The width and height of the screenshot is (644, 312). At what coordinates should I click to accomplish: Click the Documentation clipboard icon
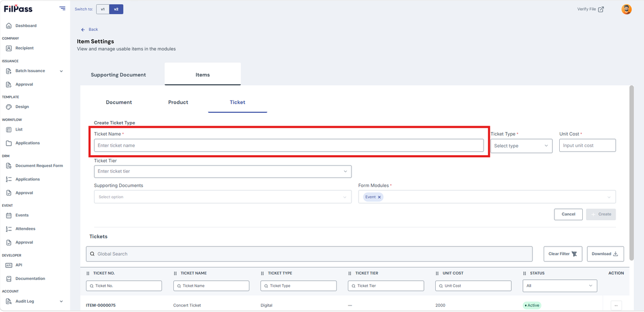(9, 279)
